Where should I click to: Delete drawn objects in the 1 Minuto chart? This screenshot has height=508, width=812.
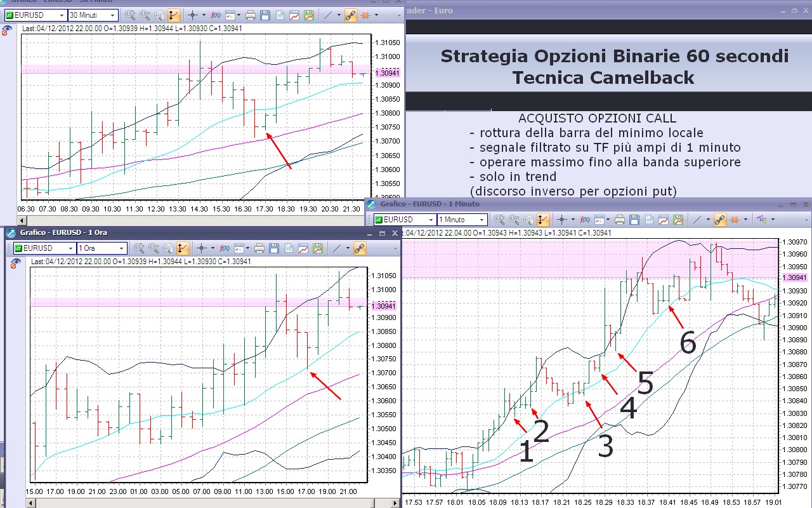coord(735,220)
